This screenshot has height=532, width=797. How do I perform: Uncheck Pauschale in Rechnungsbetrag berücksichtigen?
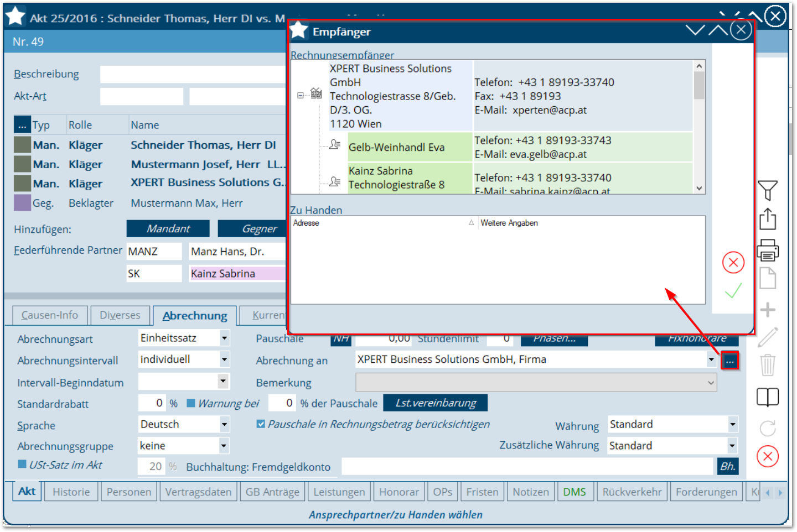click(261, 424)
